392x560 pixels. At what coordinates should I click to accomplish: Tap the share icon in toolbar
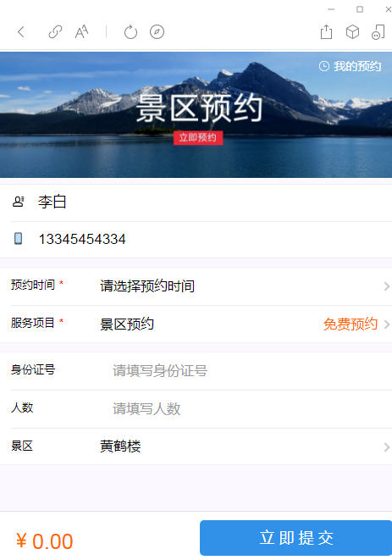(x=326, y=32)
